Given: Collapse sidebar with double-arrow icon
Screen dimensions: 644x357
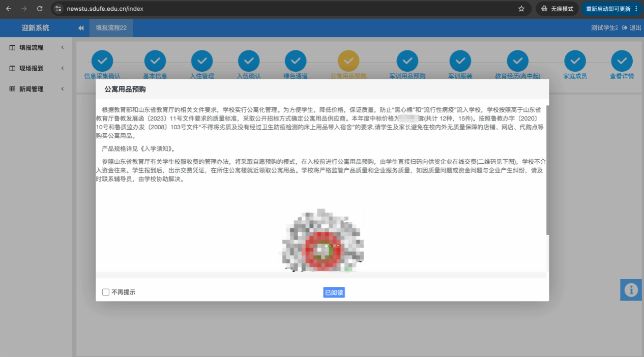Looking at the screenshot, I should tap(81, 28).
